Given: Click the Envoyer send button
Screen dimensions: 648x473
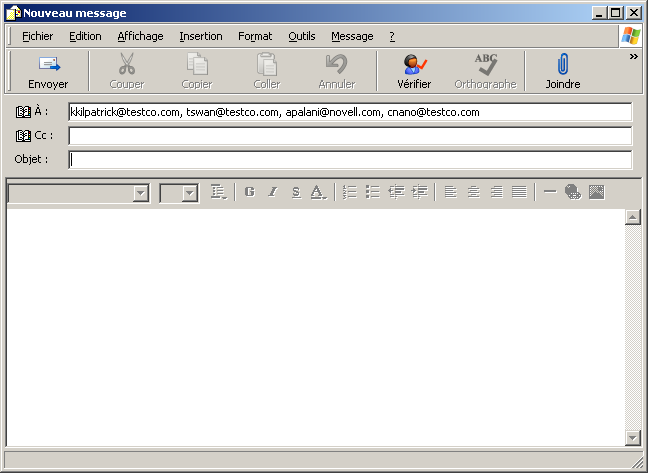Looking at the screenshot, I should (48, 71).
